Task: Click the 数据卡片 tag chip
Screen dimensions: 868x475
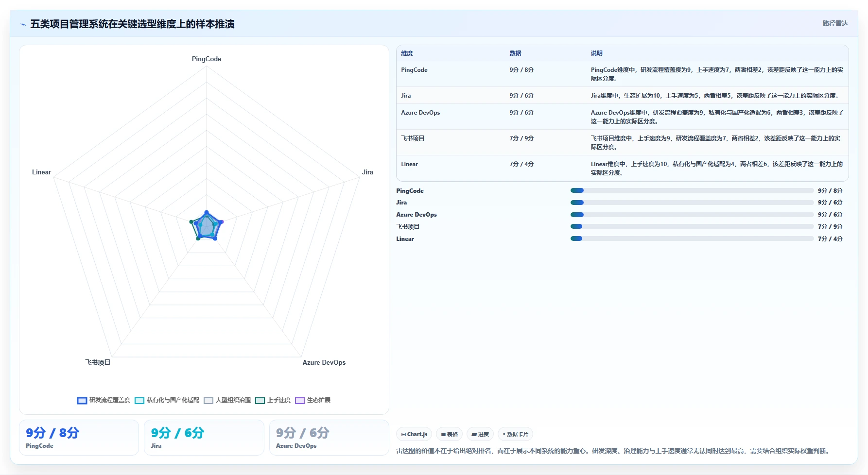Action: coord(515,434)
